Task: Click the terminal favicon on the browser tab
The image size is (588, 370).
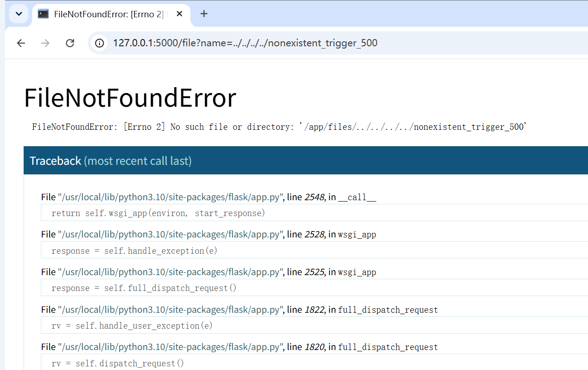Action: click(x=44, y=14)
